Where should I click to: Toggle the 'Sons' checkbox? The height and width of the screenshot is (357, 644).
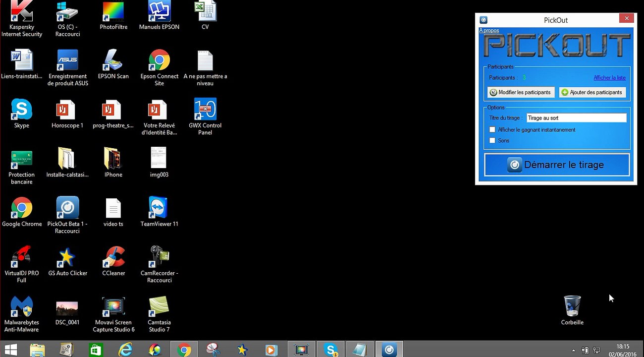point(492,141)
